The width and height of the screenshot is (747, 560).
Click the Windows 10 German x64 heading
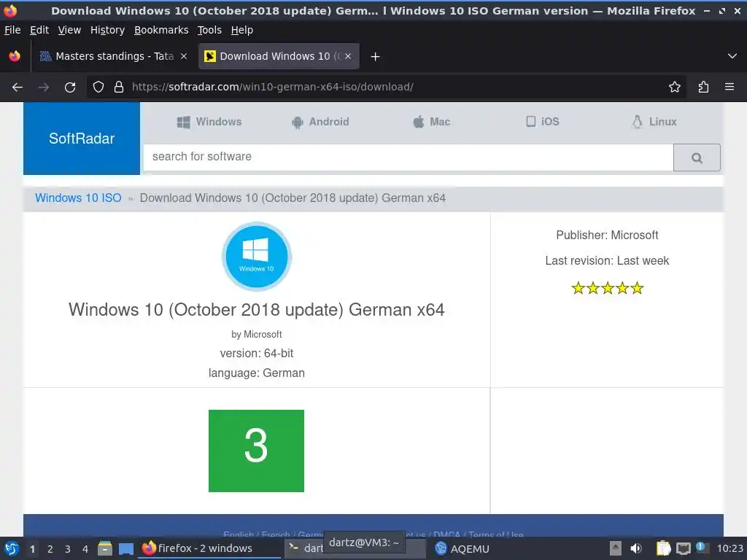coord(256,309)
